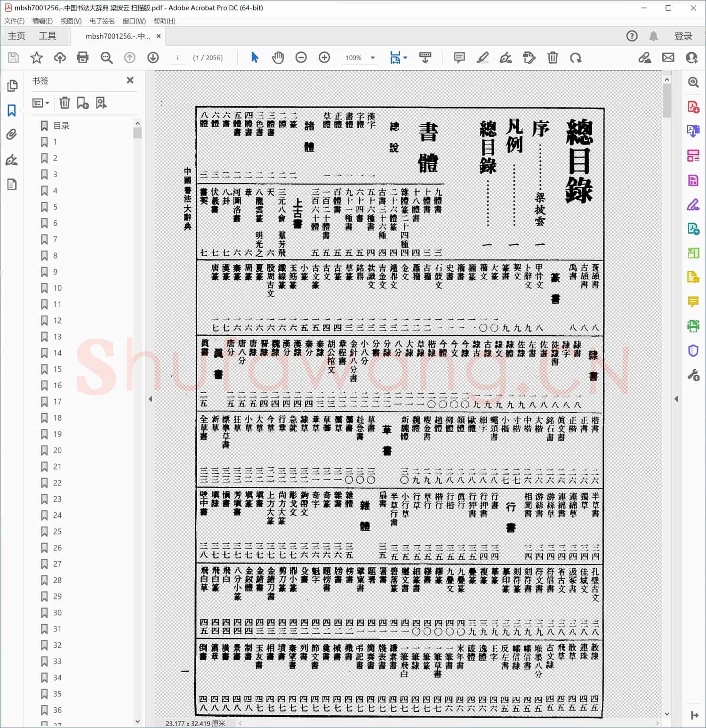Switch to the 工具 tab

[x=47, y=36]
